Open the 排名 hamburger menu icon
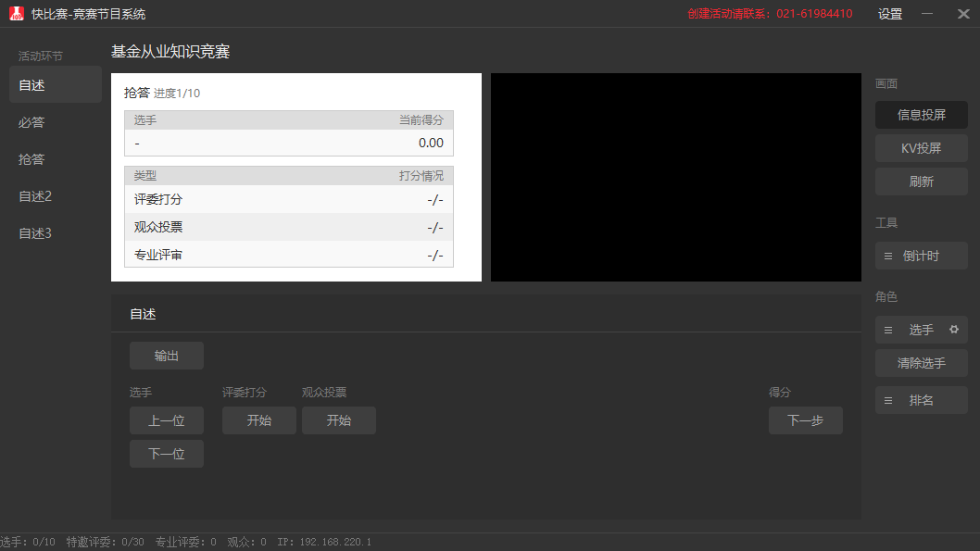Image resolution: width=980 pixels, height=551 pixels. 888,400
